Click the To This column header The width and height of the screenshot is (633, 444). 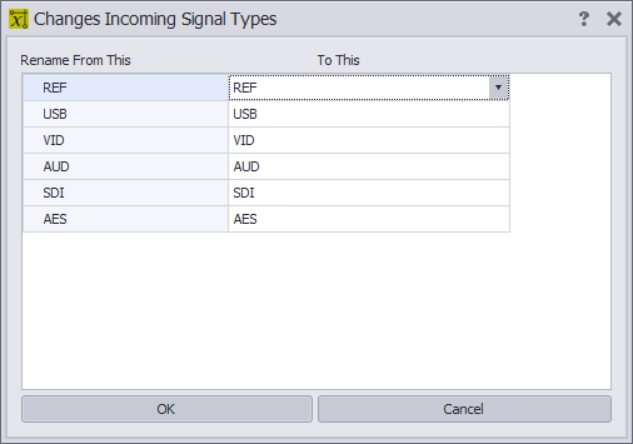pos(338,60)
